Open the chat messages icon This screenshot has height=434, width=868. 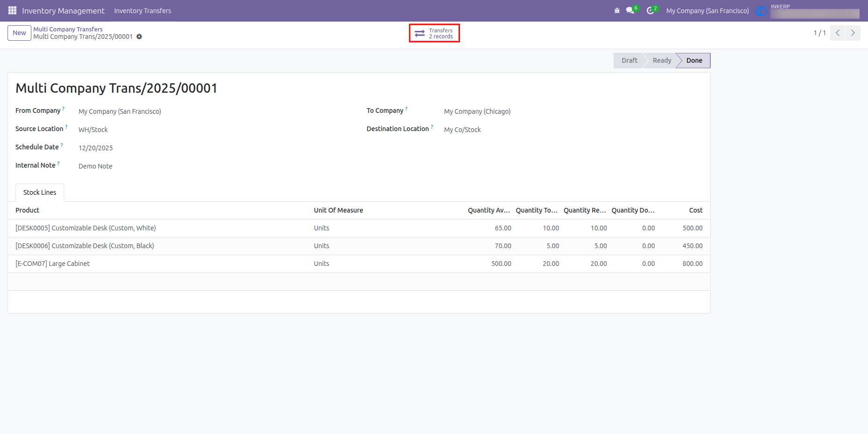(x=630, y=10)
